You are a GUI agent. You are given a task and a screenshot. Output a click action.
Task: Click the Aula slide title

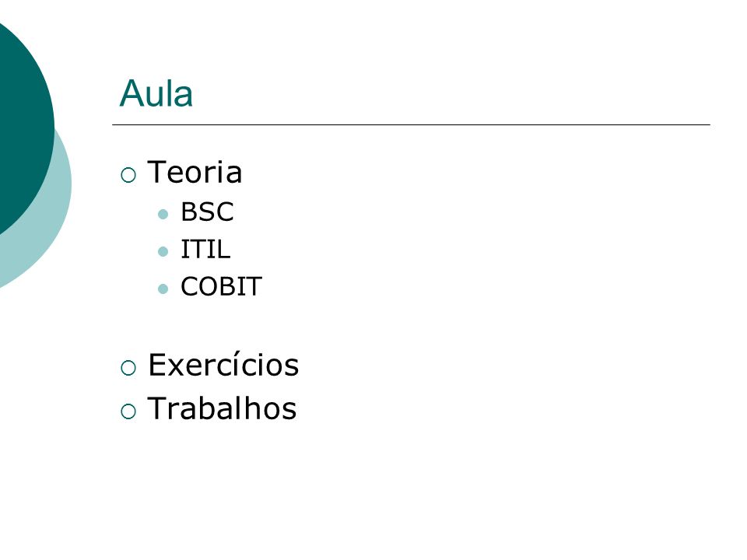point(156,93)
